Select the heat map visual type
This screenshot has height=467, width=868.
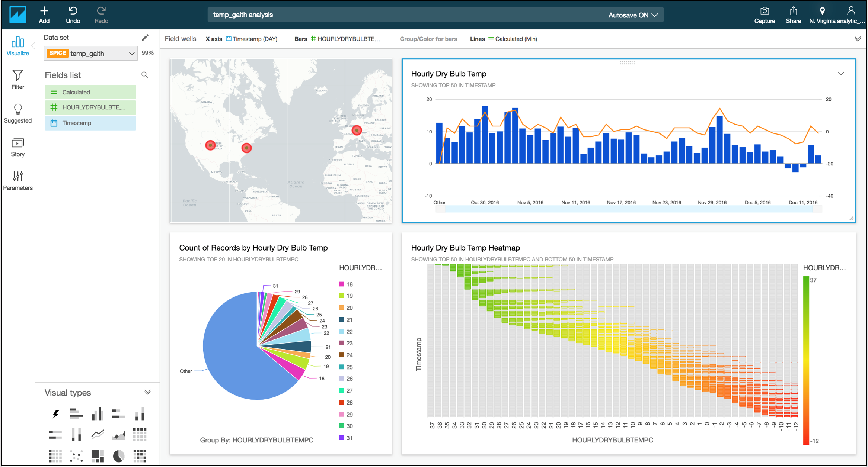click(140, 456)
